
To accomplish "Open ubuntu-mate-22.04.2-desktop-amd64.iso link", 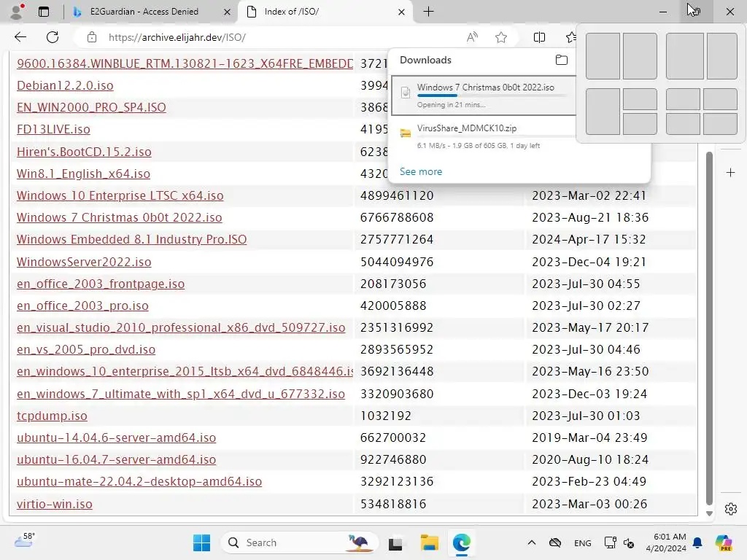I will [139, 481].
